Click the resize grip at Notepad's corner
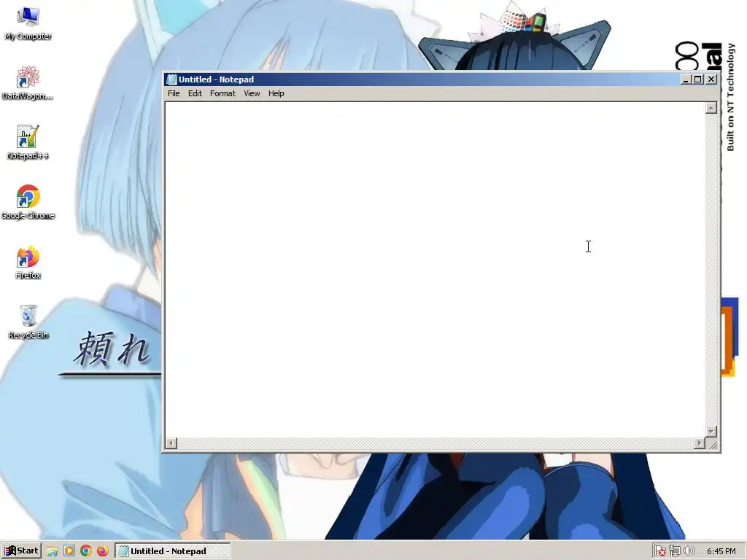Screen dimensions: 747x560 tap(713, 445)
